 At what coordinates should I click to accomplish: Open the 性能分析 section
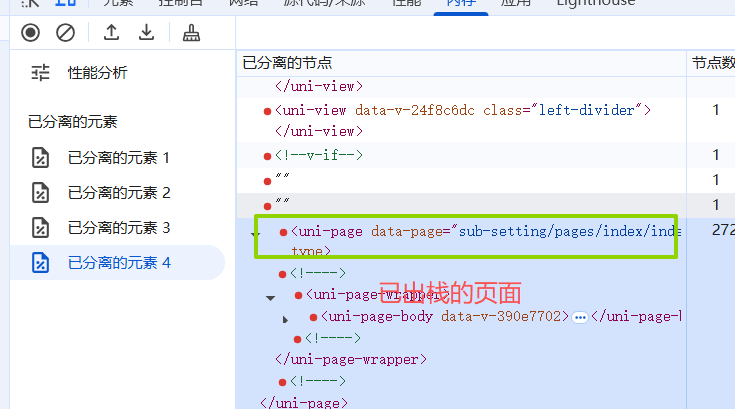97,73
